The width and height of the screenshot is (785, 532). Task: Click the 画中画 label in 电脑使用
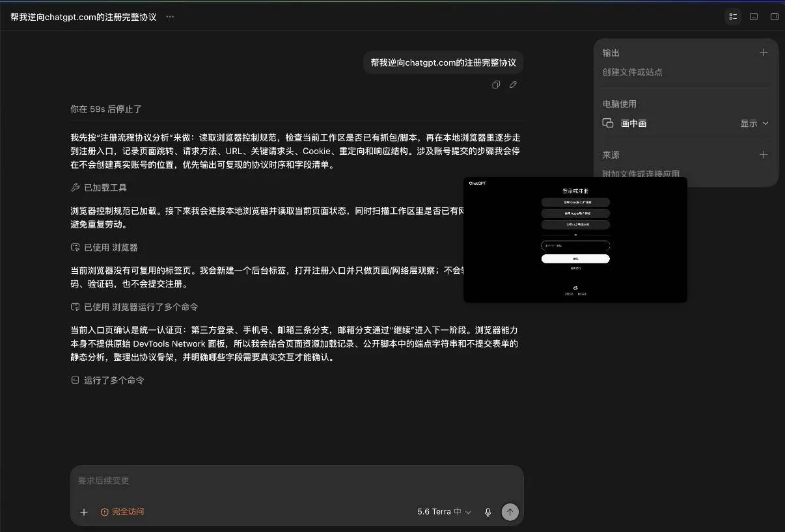(633, 123)
